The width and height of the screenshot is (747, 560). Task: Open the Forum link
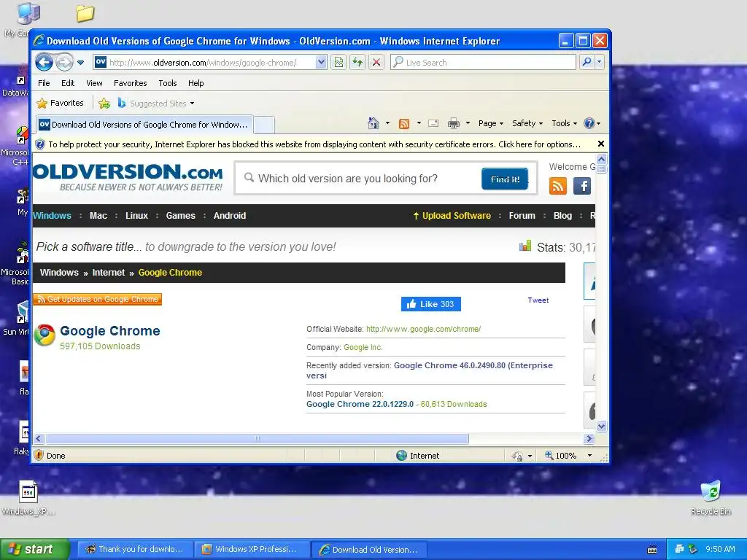tap(522, 216)
